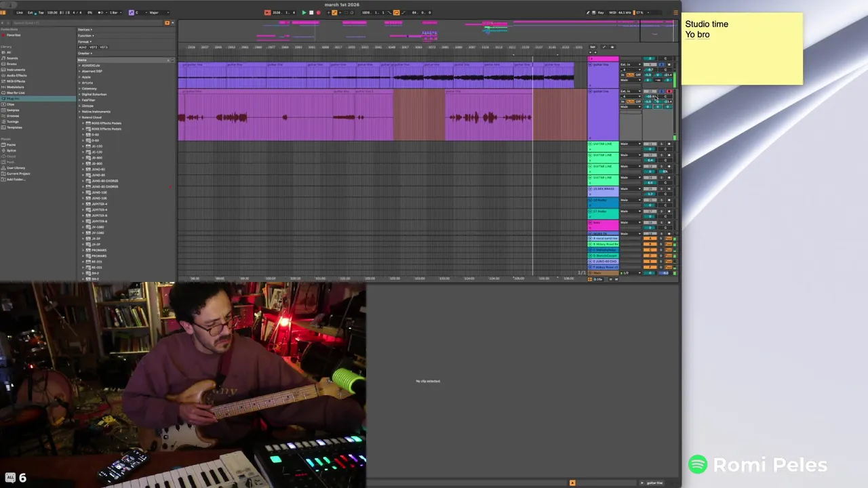This screenshot has height=488, width=868.
Task: Toggle Ext sync button
Action: click(30, 13)
